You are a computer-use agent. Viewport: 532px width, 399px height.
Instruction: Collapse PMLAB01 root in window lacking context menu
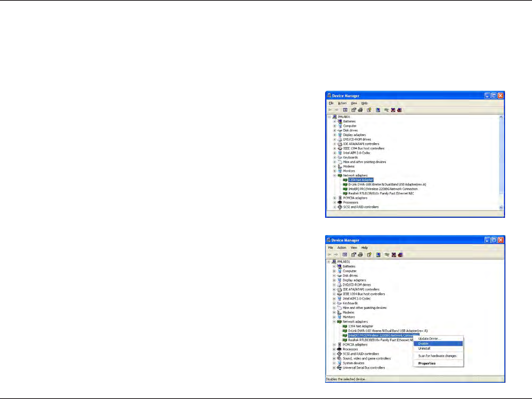(329, 117)
